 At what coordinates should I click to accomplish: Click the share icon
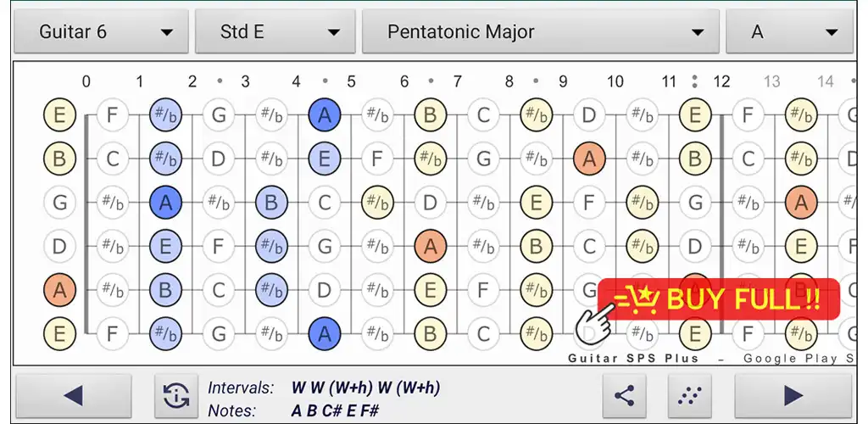(625, 396)
